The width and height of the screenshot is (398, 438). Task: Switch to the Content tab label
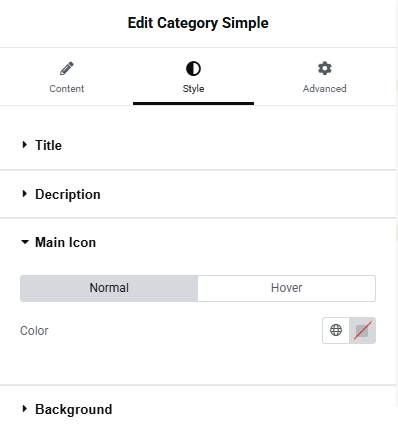pyautogui.click(x=67, y=89)
